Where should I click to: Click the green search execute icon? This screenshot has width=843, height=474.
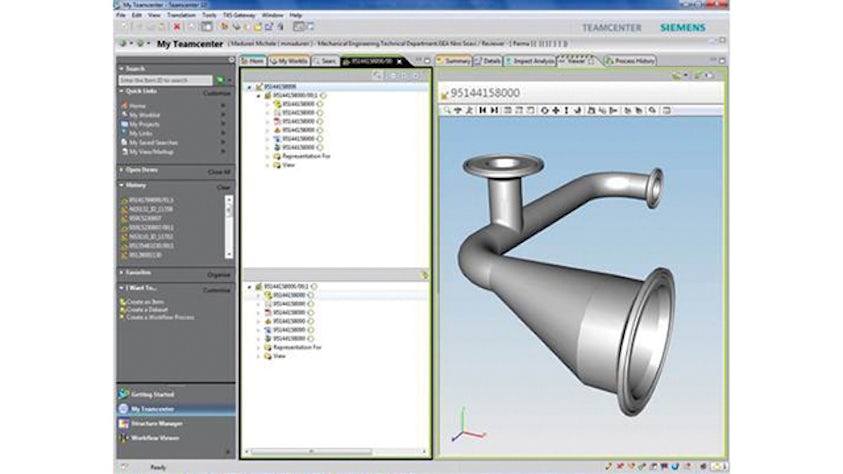tap(220, 80)
